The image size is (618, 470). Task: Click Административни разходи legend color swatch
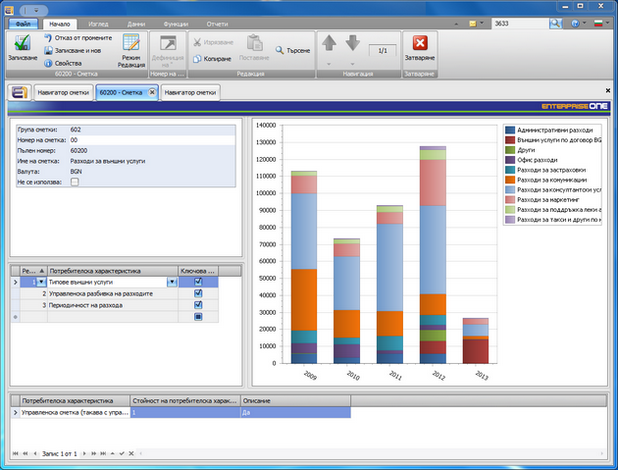pos(510,130)
